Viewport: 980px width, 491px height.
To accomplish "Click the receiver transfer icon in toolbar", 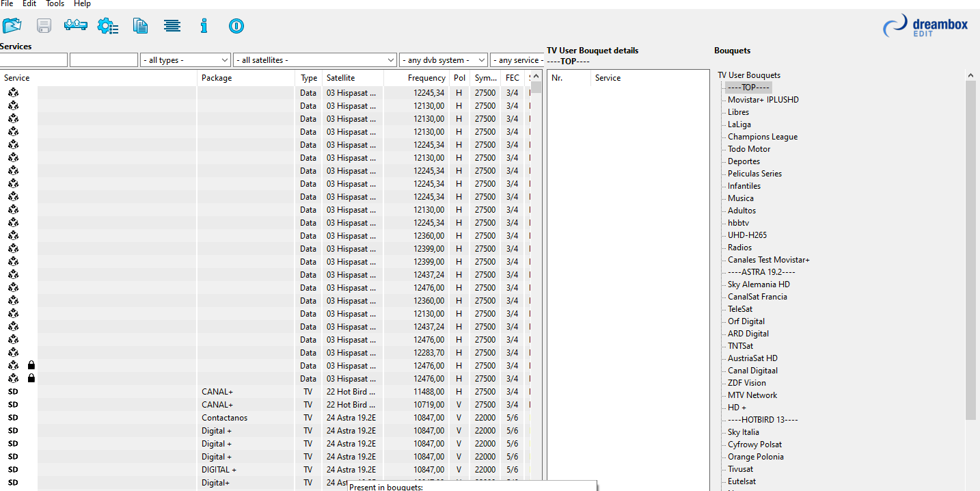I will coord(75,26).
